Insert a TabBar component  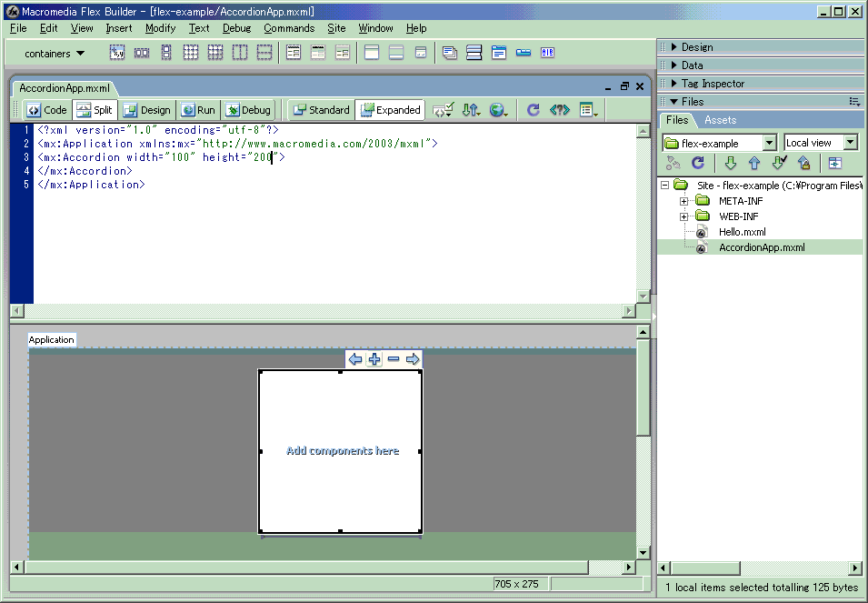(547, 53)
